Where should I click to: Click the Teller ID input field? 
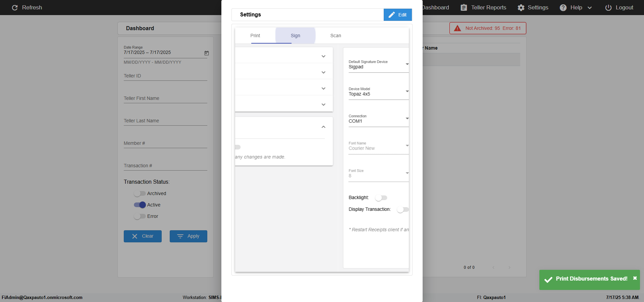coord(165,76)
